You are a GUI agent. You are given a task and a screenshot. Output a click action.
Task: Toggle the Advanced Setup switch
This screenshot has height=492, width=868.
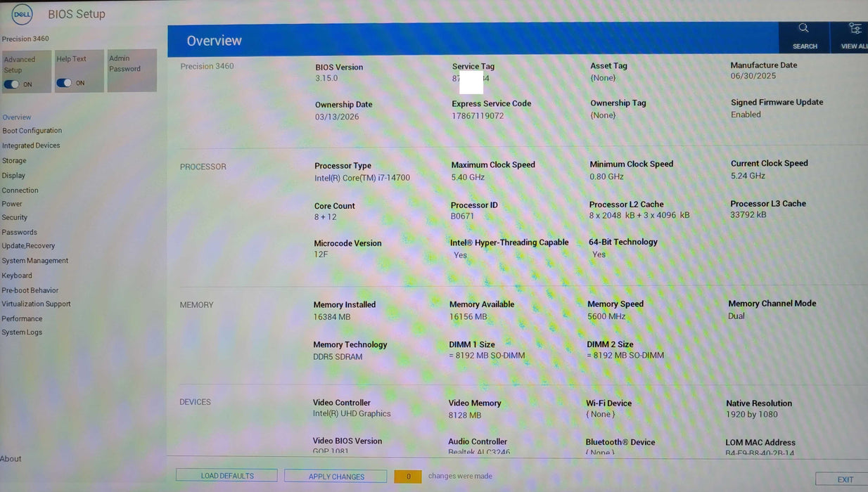pyautogui.click(x=12, y=84)
